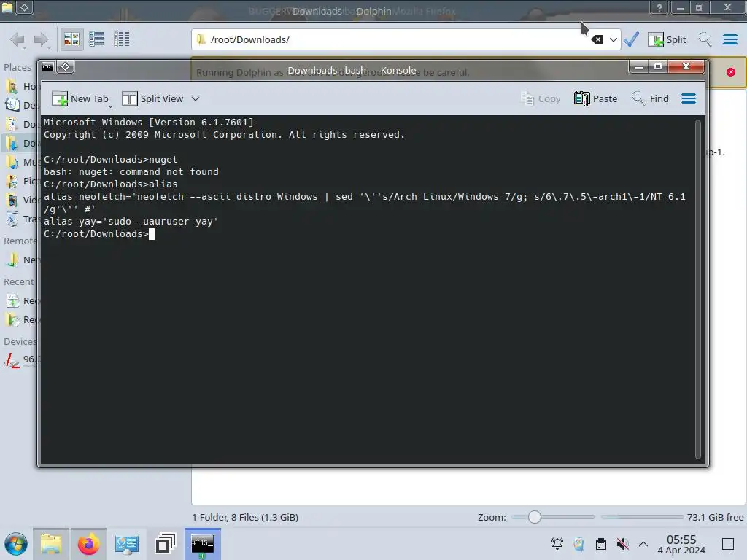Switch Dolphin to Details view mode
The height and width of the screenshot is (560, 747).
pyautogui.click(x=122, y=39)
